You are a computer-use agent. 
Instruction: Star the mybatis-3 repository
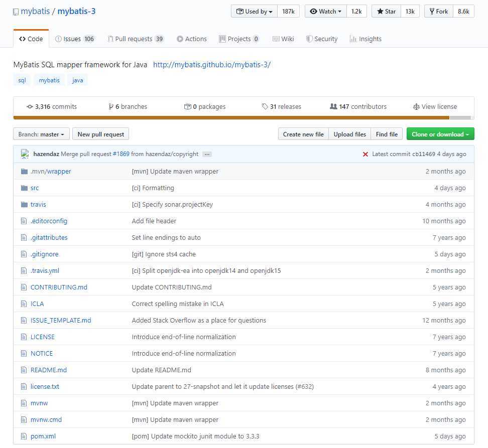[386, 12]
